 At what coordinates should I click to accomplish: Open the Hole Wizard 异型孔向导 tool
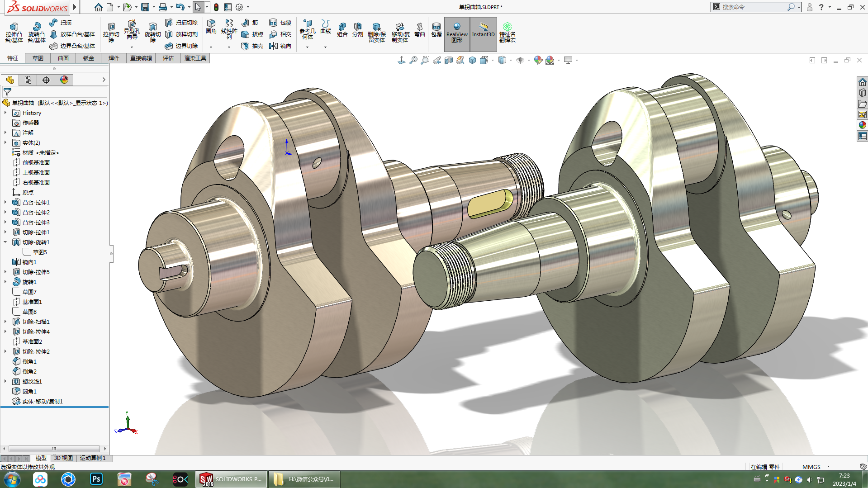(132, 31)
